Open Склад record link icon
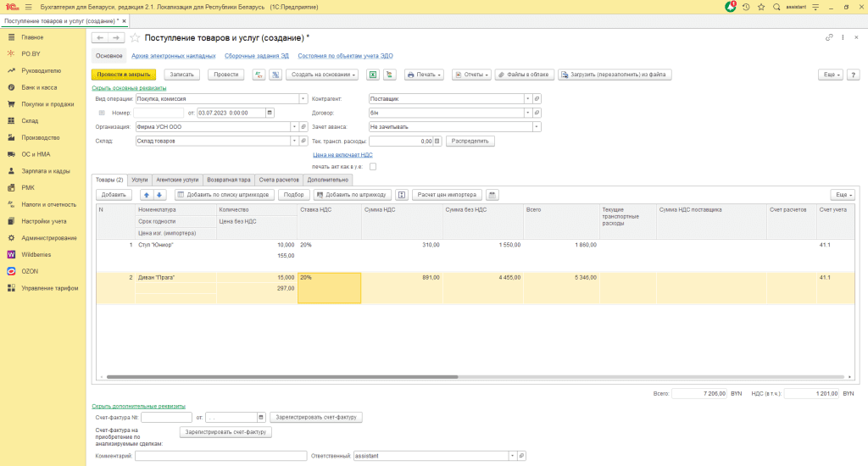 click(x=303, y=141)
